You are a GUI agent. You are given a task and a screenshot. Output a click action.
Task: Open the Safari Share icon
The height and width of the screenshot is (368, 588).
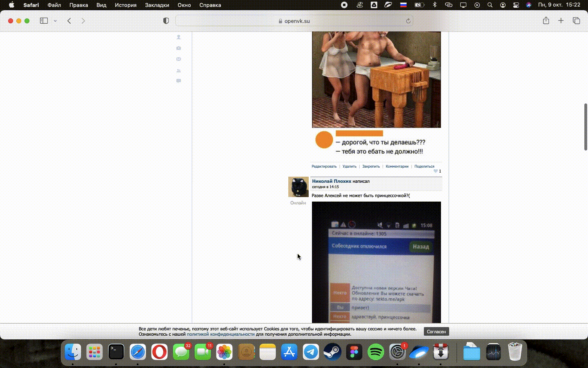point(546,20)
